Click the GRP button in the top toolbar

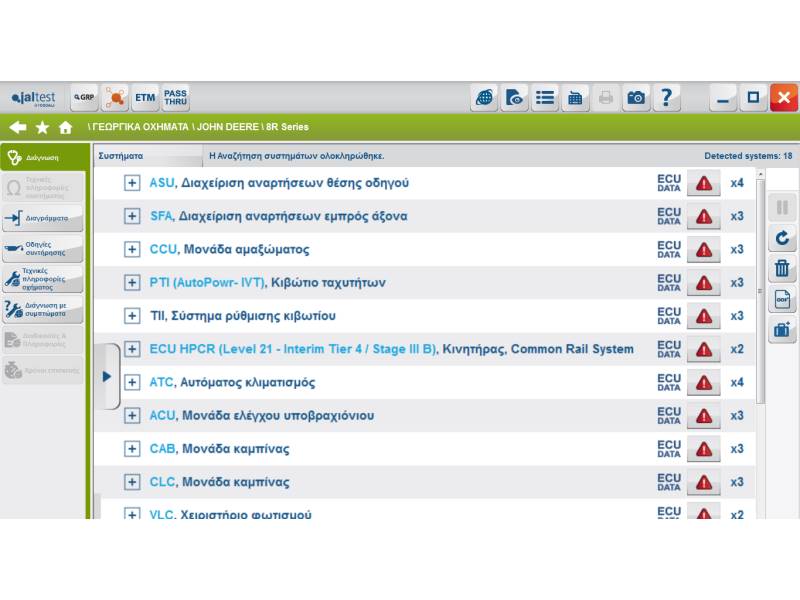click(84, 97)
